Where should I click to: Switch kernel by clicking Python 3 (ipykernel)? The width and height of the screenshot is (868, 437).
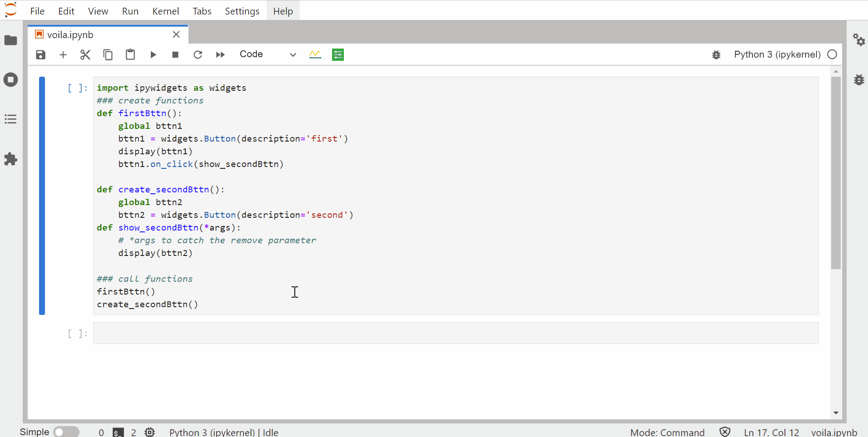coord(777,54)
